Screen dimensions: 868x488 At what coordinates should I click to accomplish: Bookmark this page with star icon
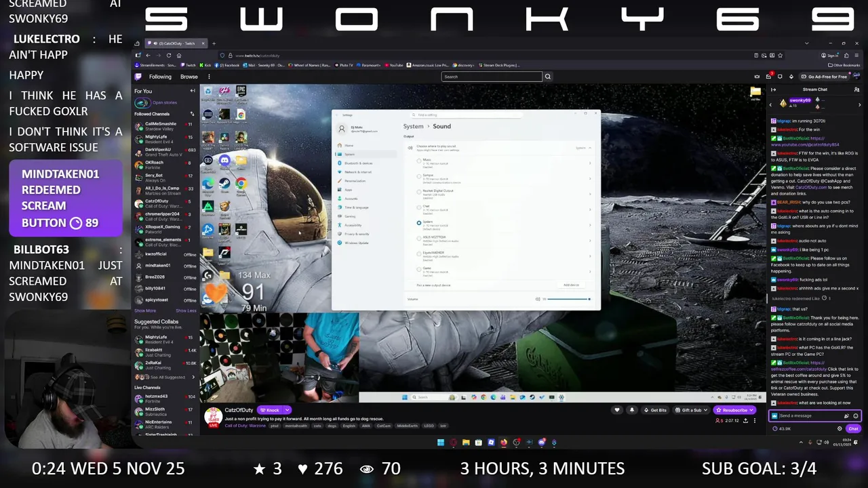click(781, 55)
